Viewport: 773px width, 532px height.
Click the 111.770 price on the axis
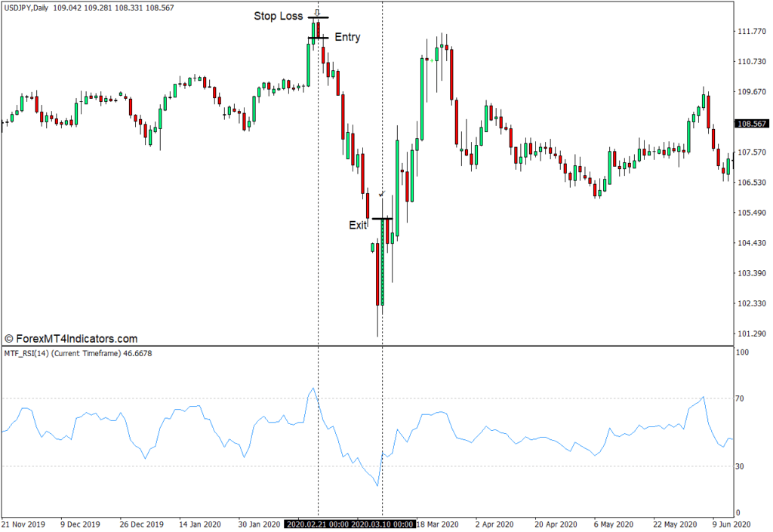point(750,32)
